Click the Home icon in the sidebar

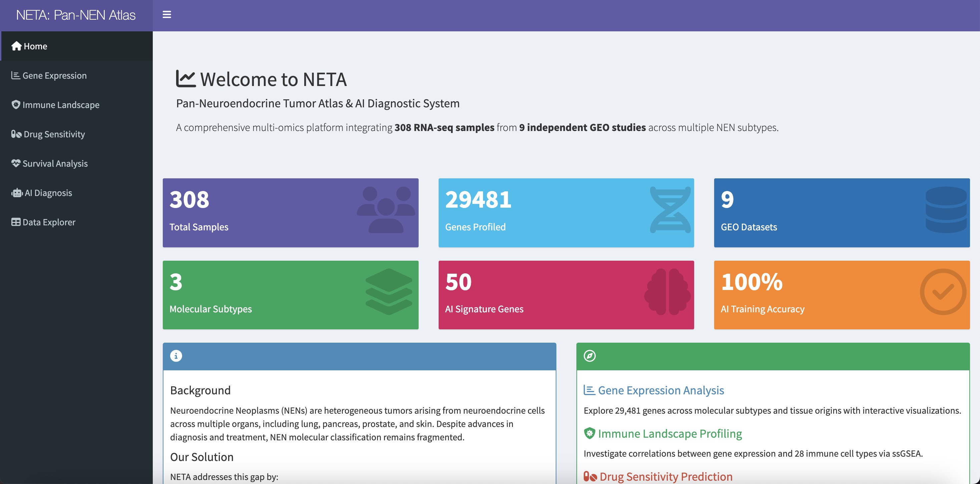click(x=16, y=46)
